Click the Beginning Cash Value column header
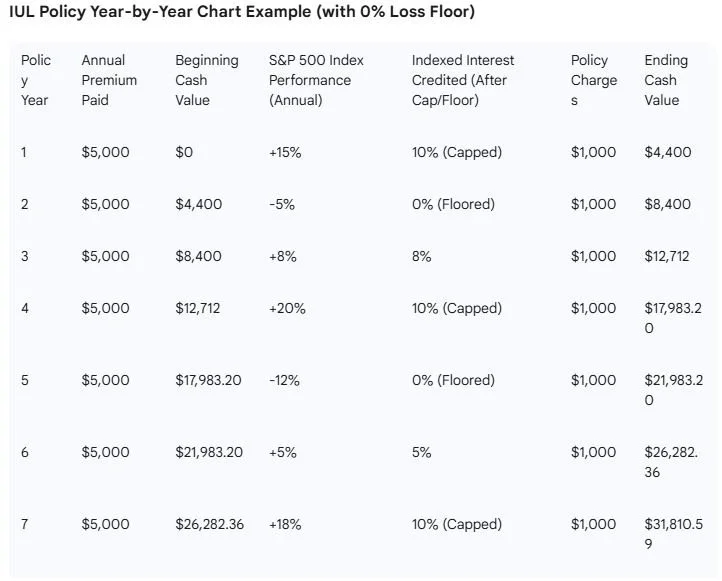Image resolution: width=722 pixels, height=581 pixels. coord(207,80)
